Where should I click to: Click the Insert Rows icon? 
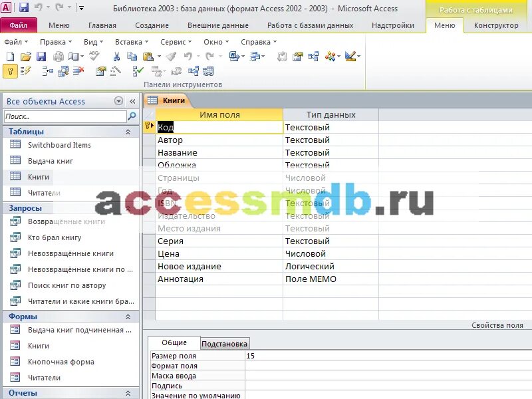coord(47,71)
